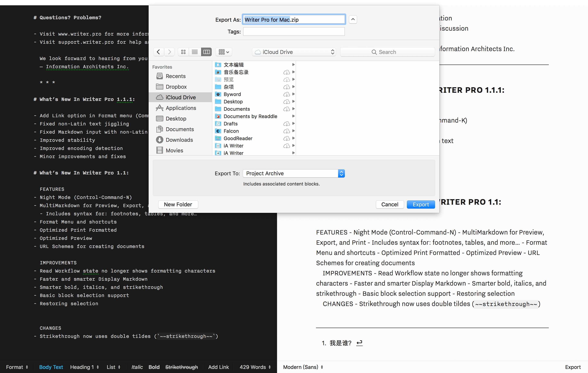The width and height of the screenshot is (588, 373).
Task: Open the Export To Project Archive dropdown
Action: click(294, 173)
